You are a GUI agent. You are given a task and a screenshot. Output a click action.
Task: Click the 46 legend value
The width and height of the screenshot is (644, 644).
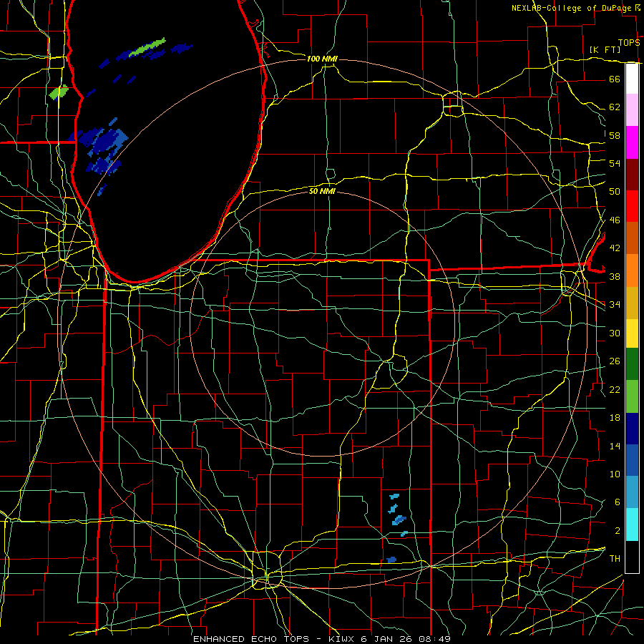point(615,220)
